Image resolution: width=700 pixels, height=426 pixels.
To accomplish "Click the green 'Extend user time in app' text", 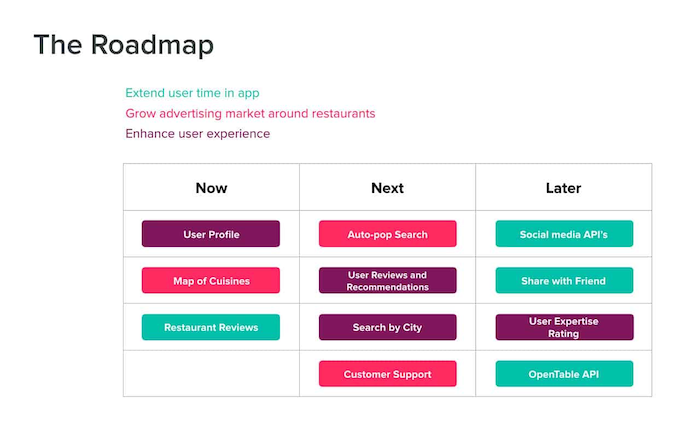I will (192, 93).
